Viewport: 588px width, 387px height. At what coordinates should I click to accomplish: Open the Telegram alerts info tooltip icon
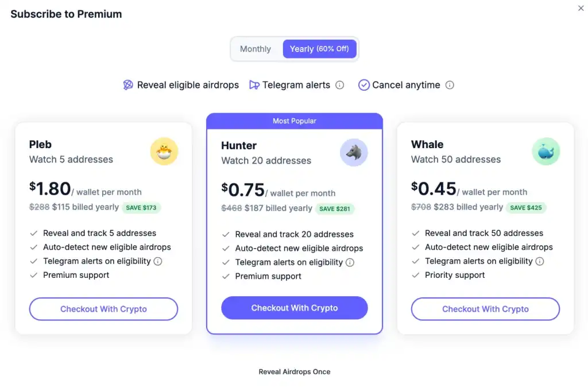[340, 85]
